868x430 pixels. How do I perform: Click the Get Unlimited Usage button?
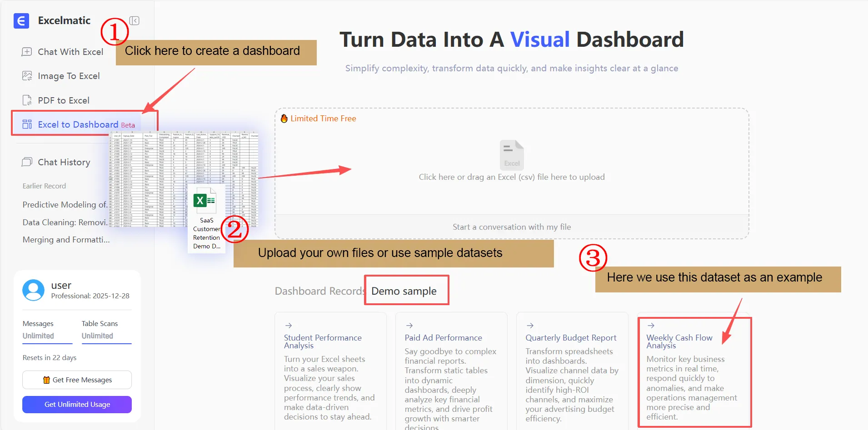[76, 404]
